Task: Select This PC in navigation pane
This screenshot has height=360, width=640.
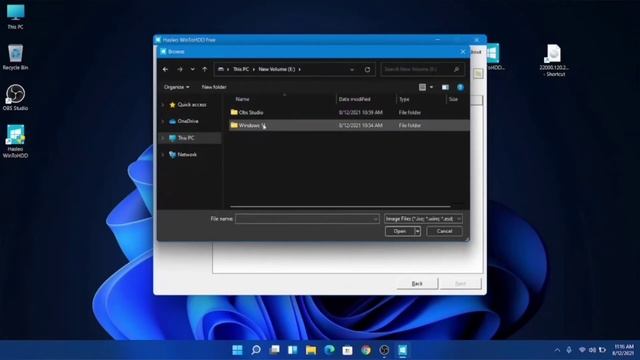Action: point(186,138)
